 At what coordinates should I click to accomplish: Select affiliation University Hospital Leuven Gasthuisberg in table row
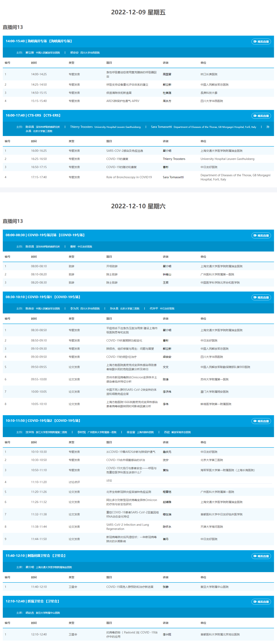pos(227,159)
